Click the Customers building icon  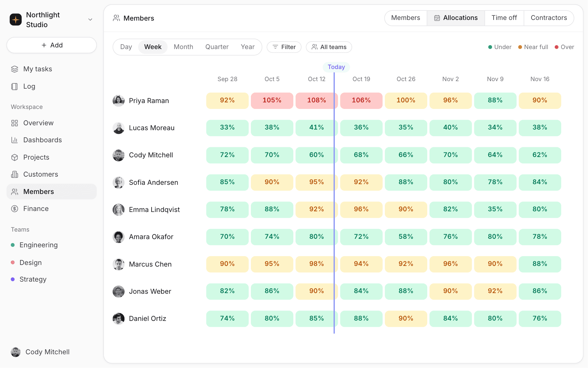click(15, 174)
